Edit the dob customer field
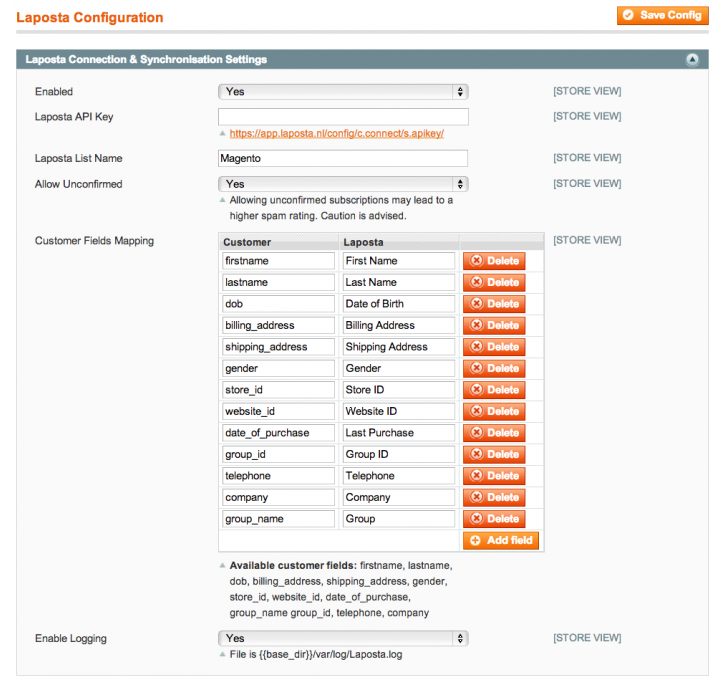The width and height of the screenshot is (725, 680). tap(278, 304)
